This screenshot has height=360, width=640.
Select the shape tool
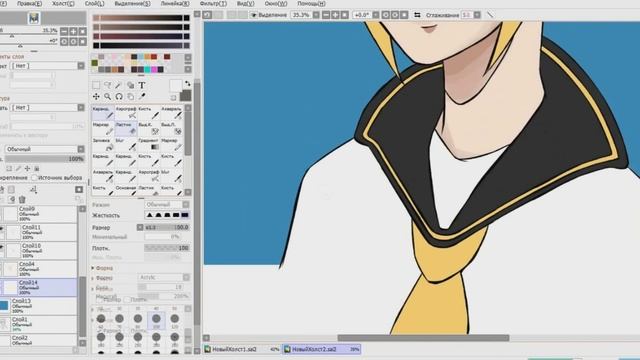pos(130,85)
